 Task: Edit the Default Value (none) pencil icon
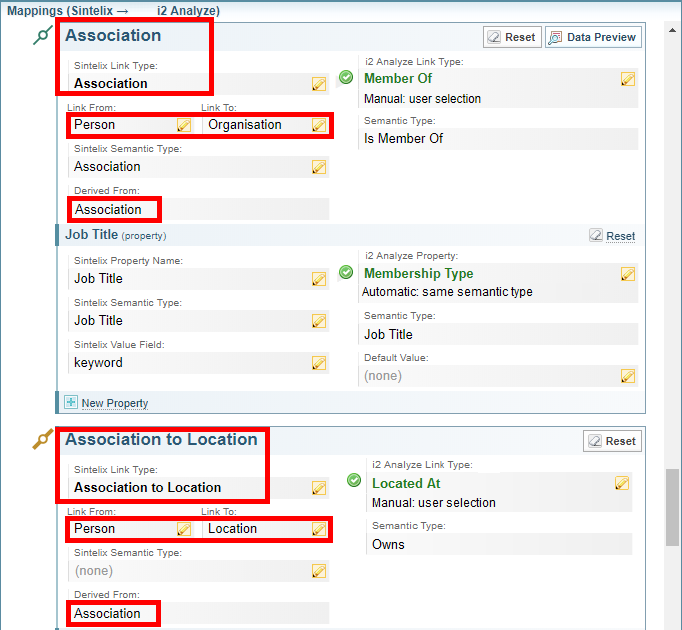(628, 376)
